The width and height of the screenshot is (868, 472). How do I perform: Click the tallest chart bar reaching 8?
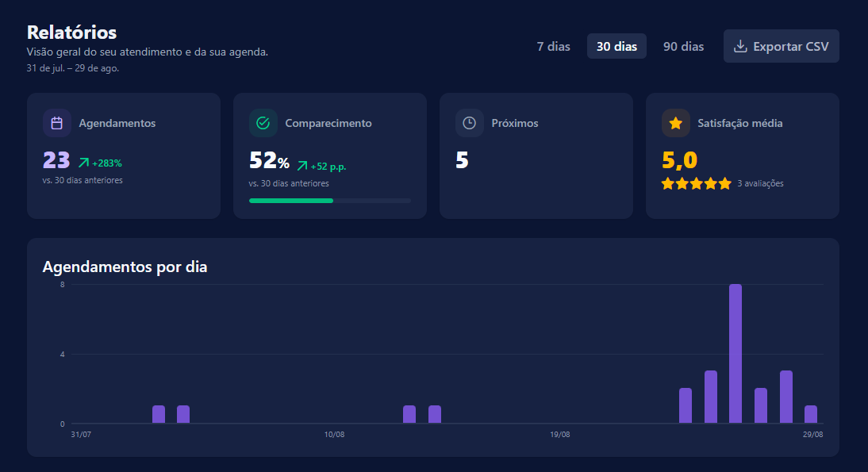coord(735,354)
